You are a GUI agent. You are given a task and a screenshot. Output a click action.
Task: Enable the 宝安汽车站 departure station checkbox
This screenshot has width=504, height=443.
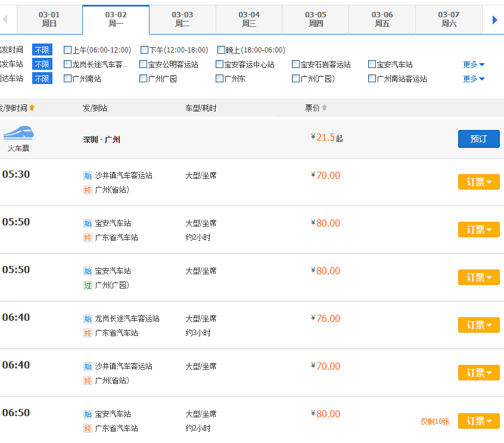372,64
